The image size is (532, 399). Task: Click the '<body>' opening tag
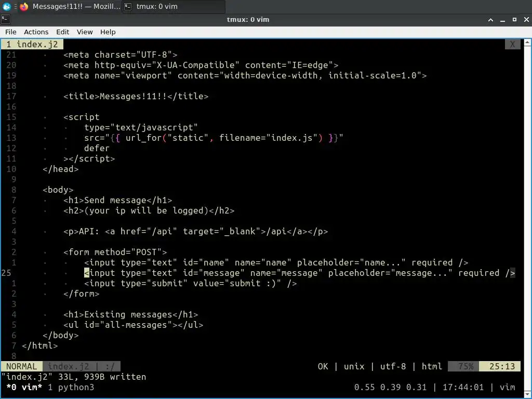click(58, 190)
